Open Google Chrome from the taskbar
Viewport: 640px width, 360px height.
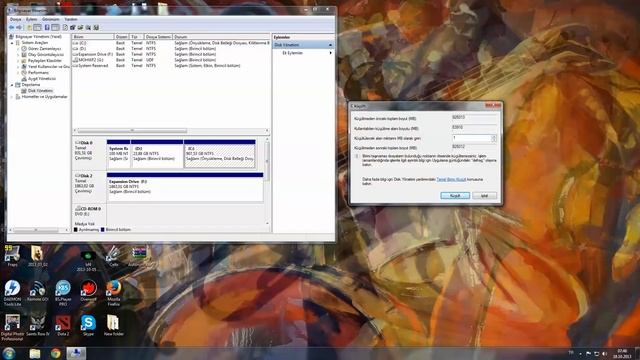[56, 353]
